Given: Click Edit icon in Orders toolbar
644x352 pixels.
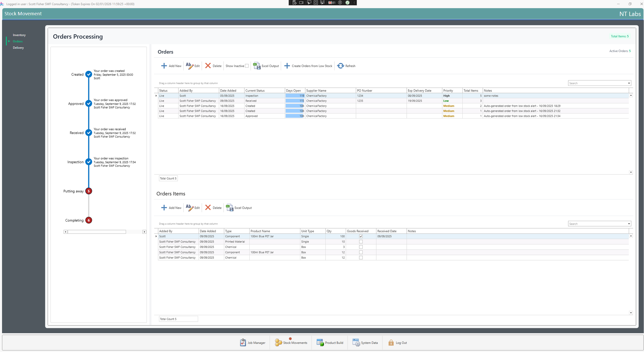Looking at the screenshot, I should (189, 66).
